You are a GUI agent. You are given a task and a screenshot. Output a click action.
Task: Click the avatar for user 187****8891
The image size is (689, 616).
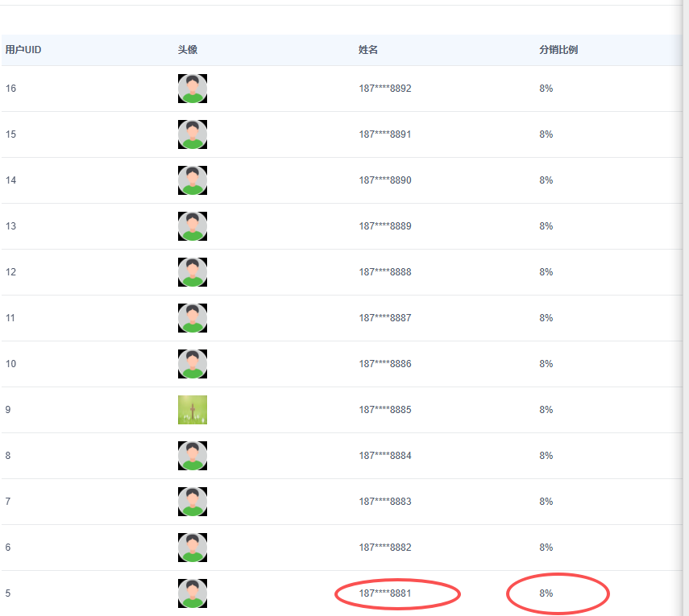(x=193, y=134)
